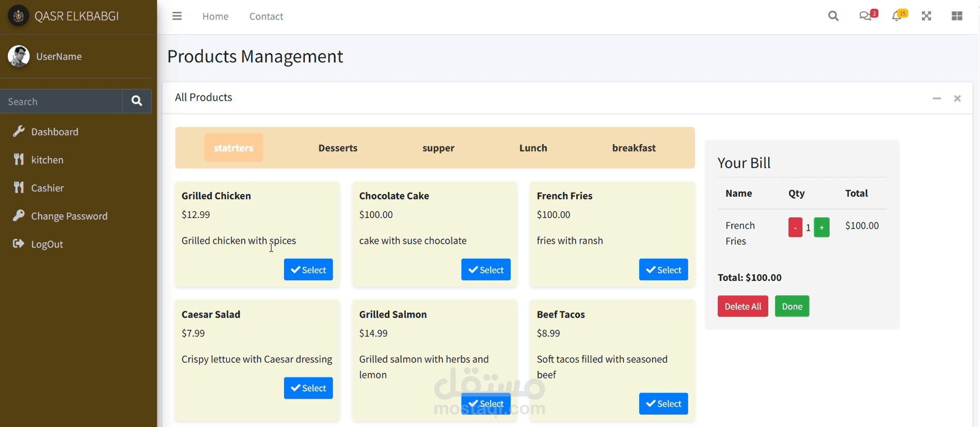This screenshot has width=980, height=427.
Task: Open the grid control panel icon
Action: click(x=957, y=16)
